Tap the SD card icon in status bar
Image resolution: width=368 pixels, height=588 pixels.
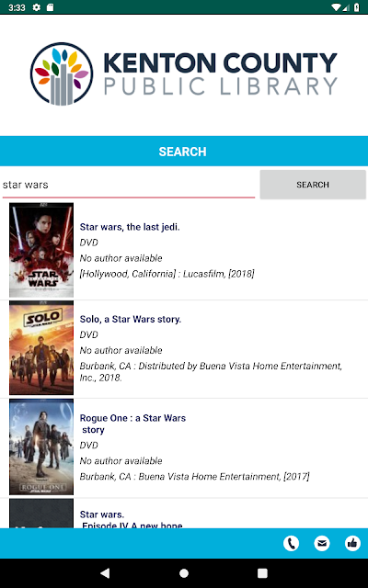(50, 7)
